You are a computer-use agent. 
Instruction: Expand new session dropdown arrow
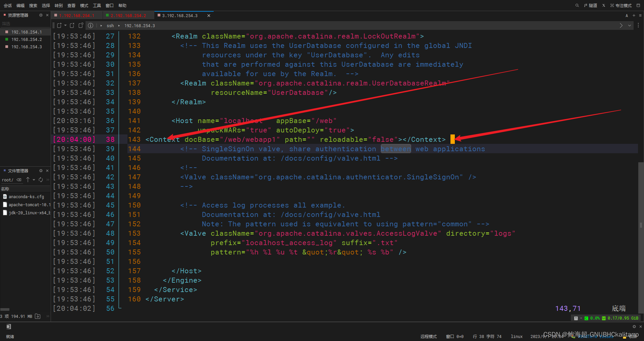pos(65,25)
